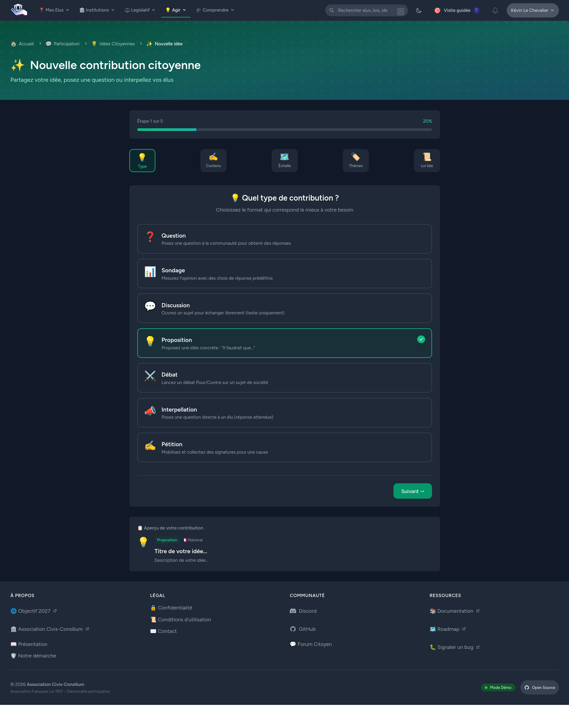569x728 pixels.
Task: Expand the Mes Elus dropdown menu
Action: pyautogui.click(x=54, y=10)
